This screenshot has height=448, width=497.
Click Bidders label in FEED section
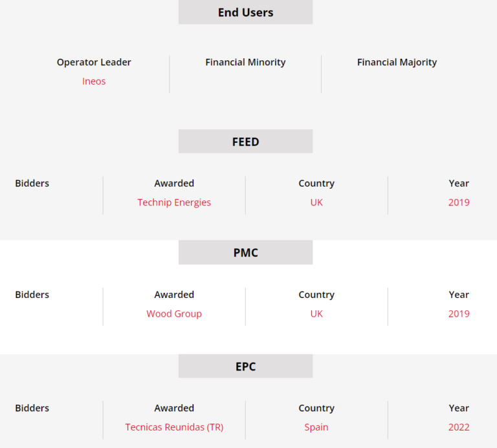coord(32,184)
